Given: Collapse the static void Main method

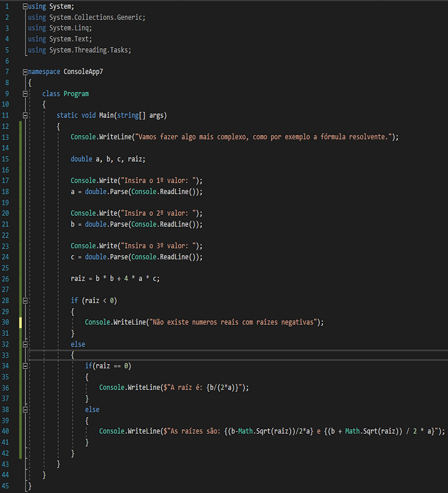Looking at the screenshot, I should point(25,115).
